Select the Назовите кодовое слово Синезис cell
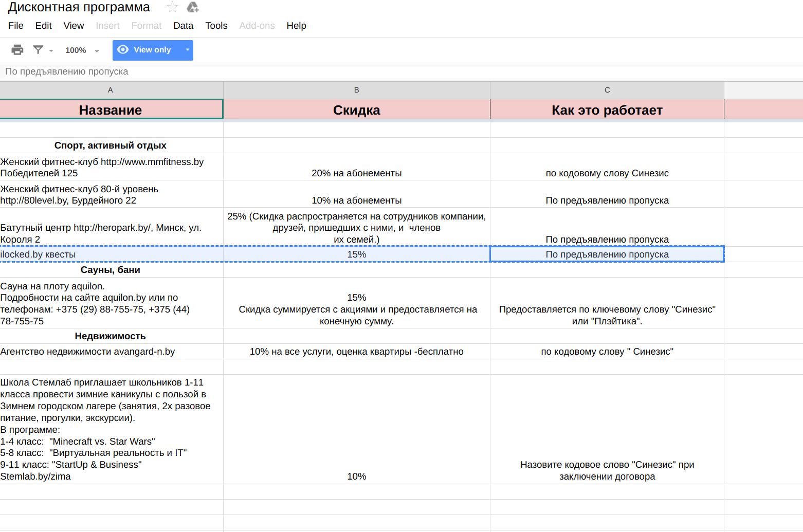Viewport: 803px width, 532px height. coord(607,429)
